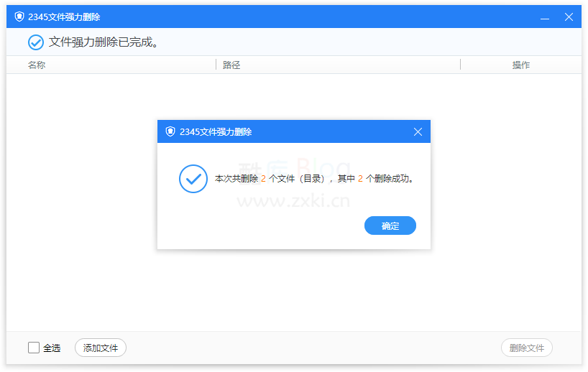This screenshot has height=372, width=588.
Task: Click the 添加文件 button
Action: (101, 348)
